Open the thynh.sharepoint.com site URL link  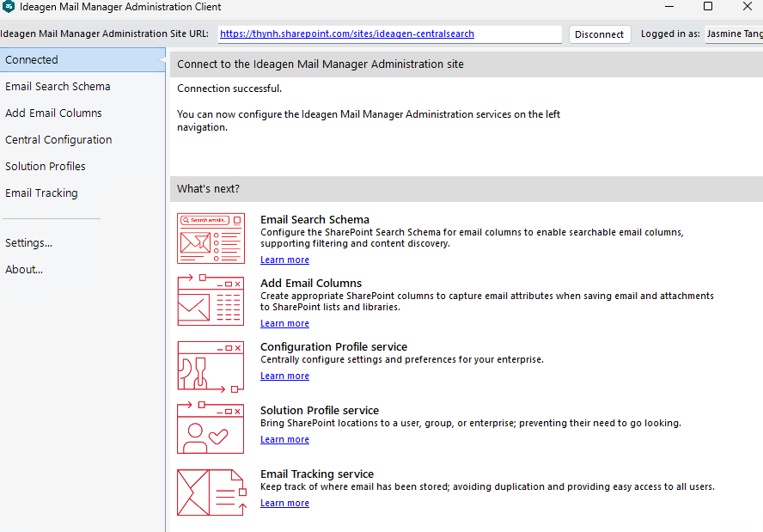(x=347, y=34)
